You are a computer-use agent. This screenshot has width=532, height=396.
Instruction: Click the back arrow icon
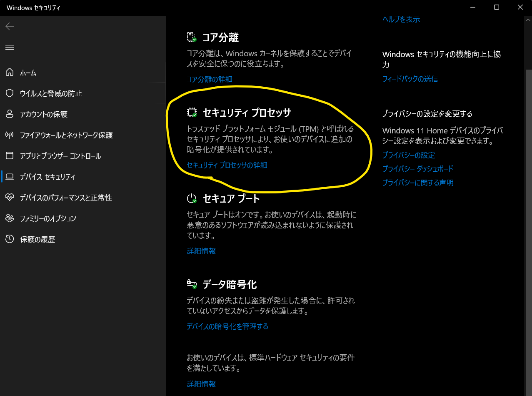(x=10, y=26)
